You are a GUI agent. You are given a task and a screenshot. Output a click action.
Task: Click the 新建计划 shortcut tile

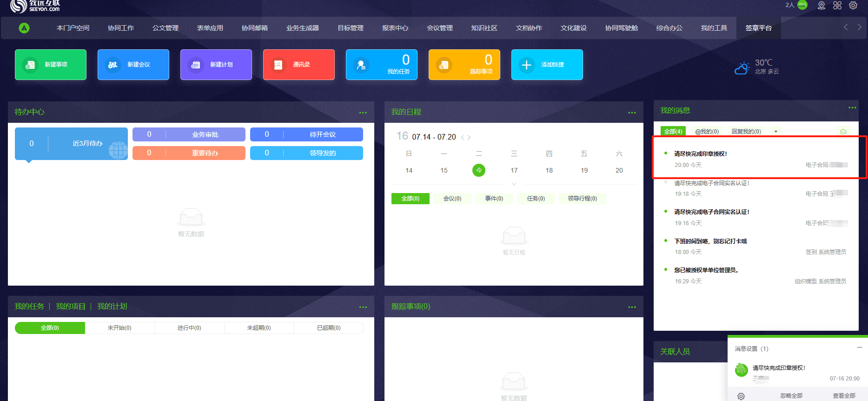pyautogui.click(x=216, y=65)
